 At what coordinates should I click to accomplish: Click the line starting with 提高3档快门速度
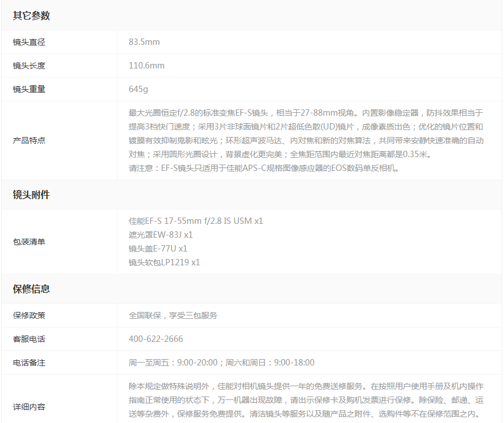click(x=306, y=127)
